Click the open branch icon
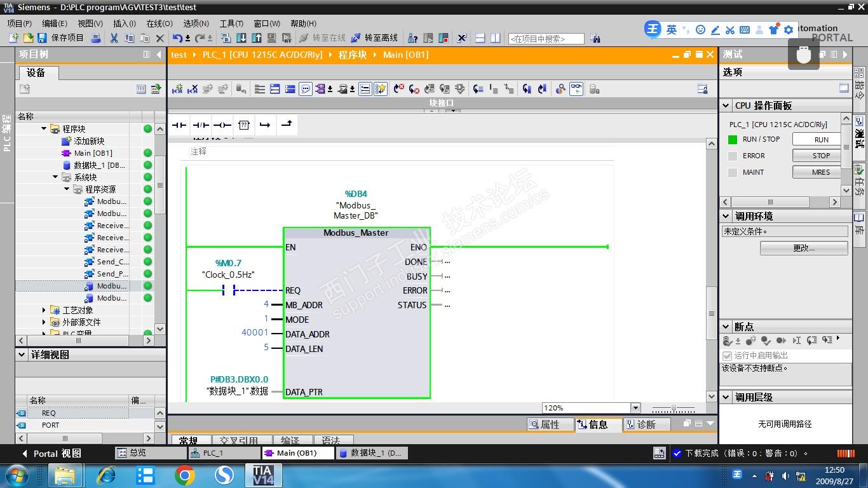This screenshot has height=488, width=868. (x=265, y=125)
